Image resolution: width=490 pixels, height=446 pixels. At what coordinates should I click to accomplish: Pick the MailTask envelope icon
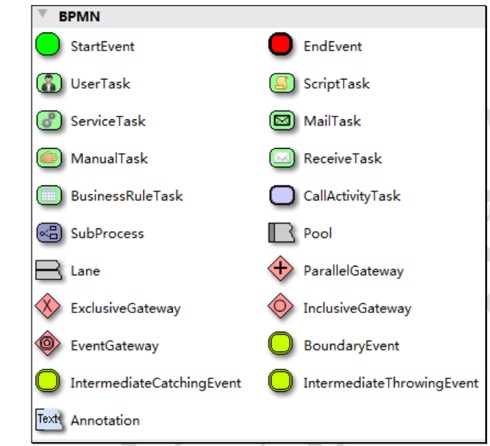point(282,120)
